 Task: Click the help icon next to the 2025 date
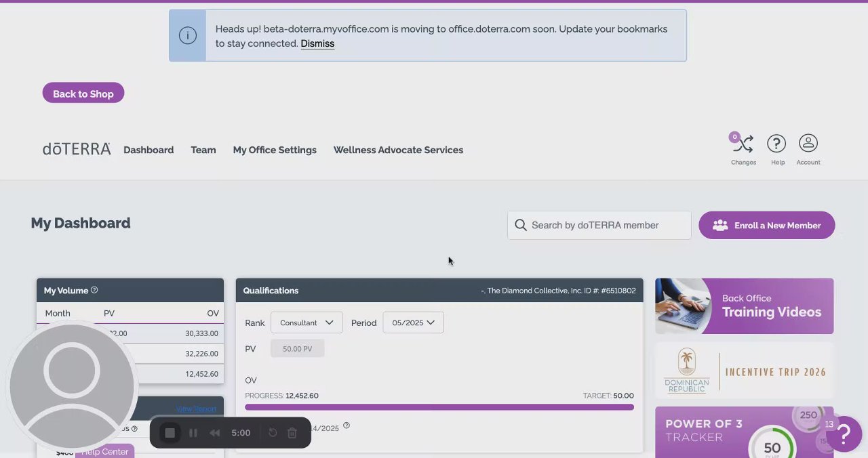347,425
